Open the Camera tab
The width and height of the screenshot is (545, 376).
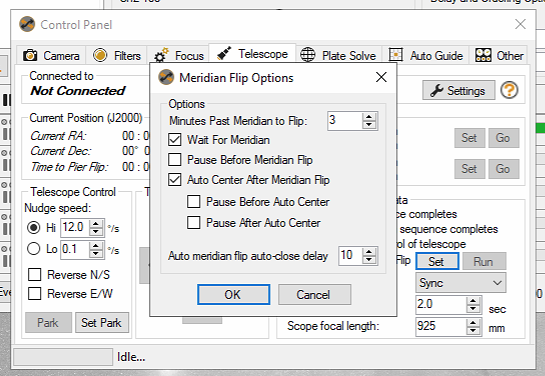point(51,56)
